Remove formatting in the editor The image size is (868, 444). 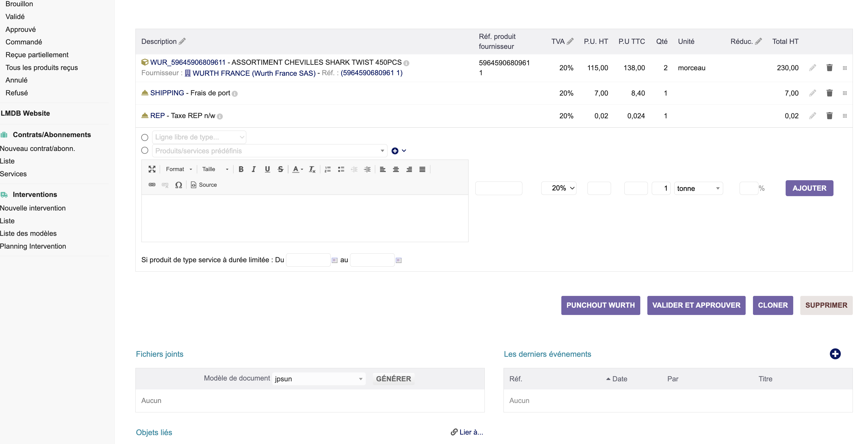tap(312, 169)
